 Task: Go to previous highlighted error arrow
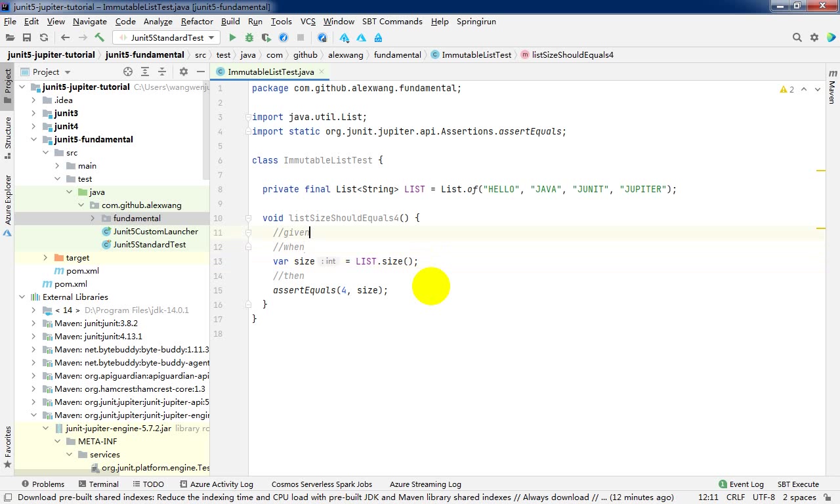pyautogui.click(x=805, y=89)
